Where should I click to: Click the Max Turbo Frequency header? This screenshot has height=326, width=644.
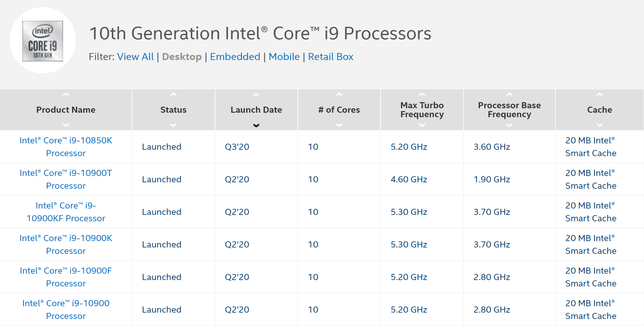click(x=422, y=110)
